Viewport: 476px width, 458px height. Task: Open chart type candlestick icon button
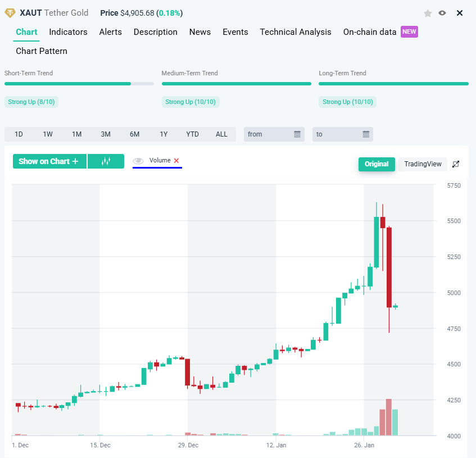pos(106,161)
